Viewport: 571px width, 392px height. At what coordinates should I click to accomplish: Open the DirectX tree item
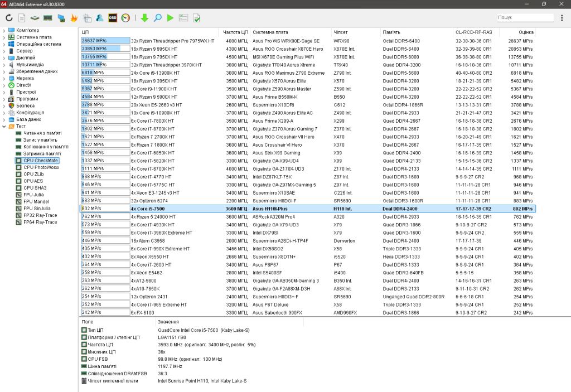(x=23, y=85)
